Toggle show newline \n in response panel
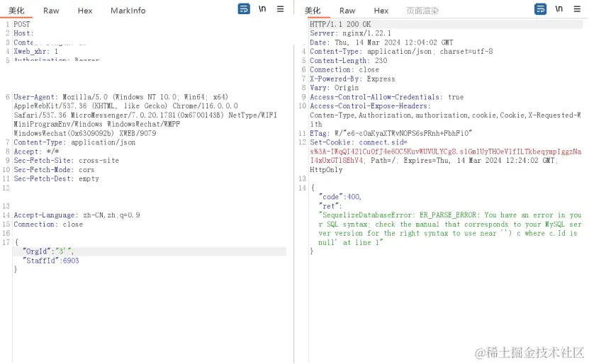The height and width of the screenshot is (364, 589). [559, 8]
